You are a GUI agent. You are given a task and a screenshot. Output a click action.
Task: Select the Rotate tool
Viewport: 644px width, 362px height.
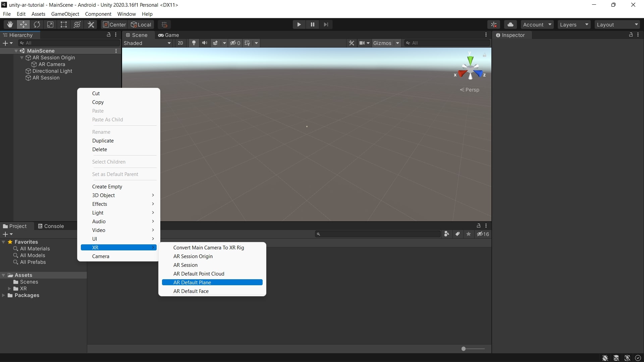(x=37, y=24)
